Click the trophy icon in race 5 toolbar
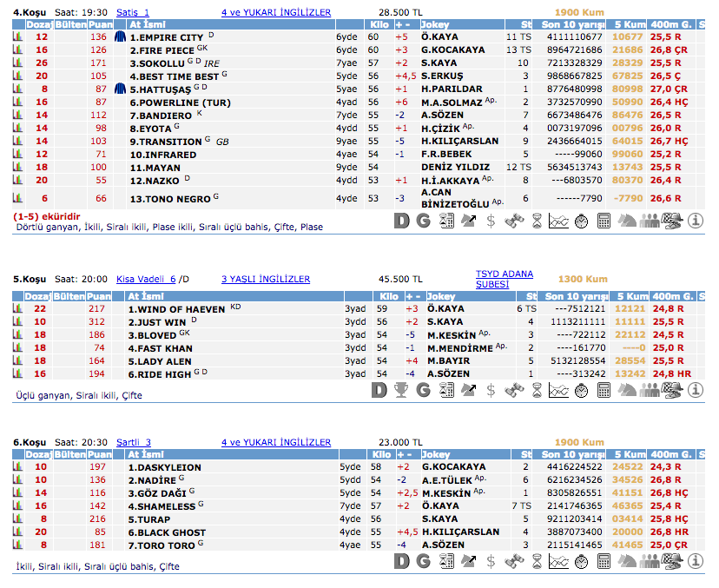 click(x=400, y=391)
